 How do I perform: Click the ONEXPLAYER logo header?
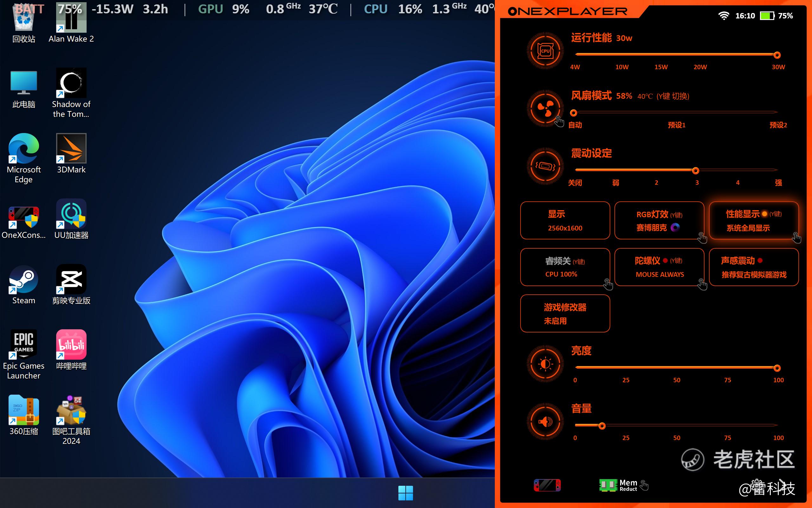(567, 11)
